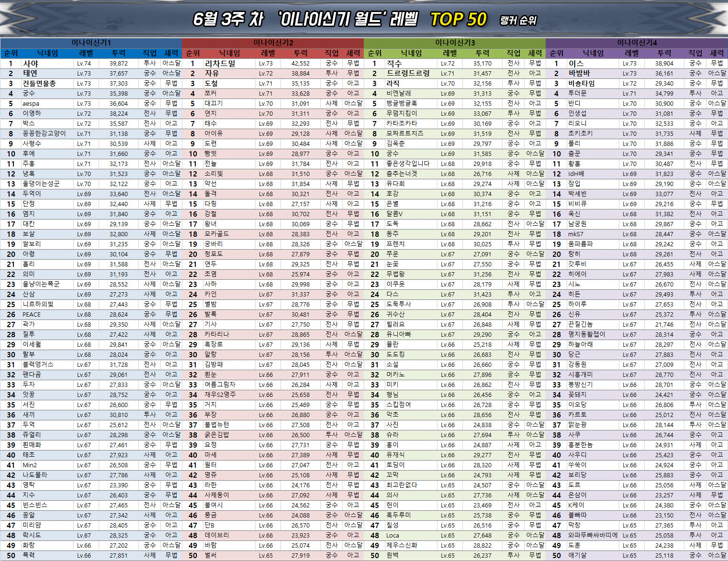
Task: Select nickname 사야 ranked first in 이나이신기1
Action: (31, 63)
